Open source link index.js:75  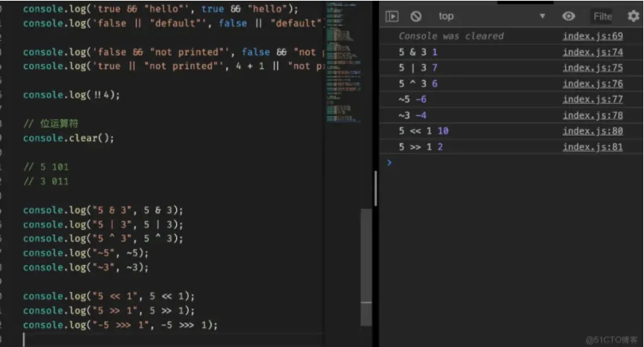point(593,68)
